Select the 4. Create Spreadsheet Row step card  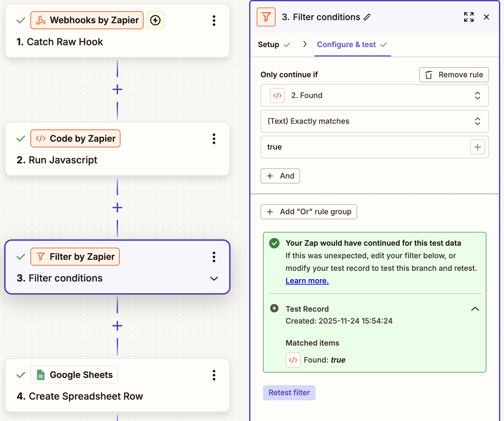click(x=117, y=385)
